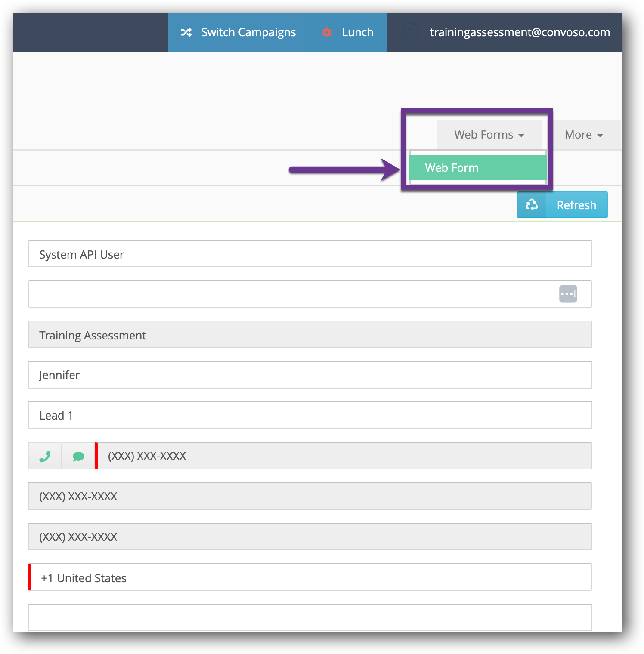Click the Lead 1 last name field
644x654 pixels.
pyautogui.click(x=310, y=415)
